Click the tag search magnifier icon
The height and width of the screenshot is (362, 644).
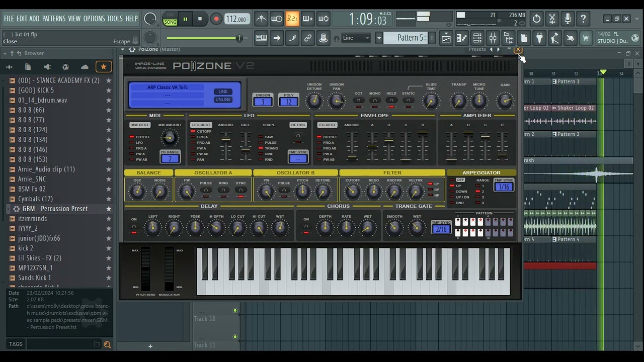(107, 344)
